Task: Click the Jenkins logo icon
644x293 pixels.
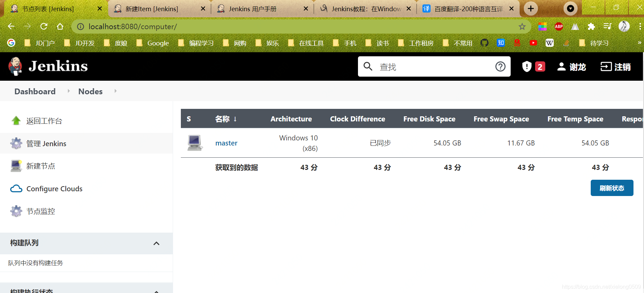Action: point(15,66)
